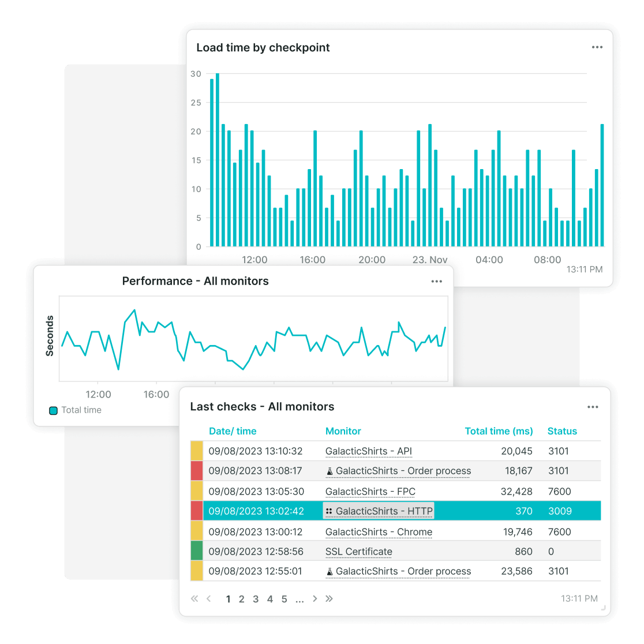This screenshot has height=644, width=644.
Task: Open the SSL Certificate monitor link
Action: click(x=358, y=552)
